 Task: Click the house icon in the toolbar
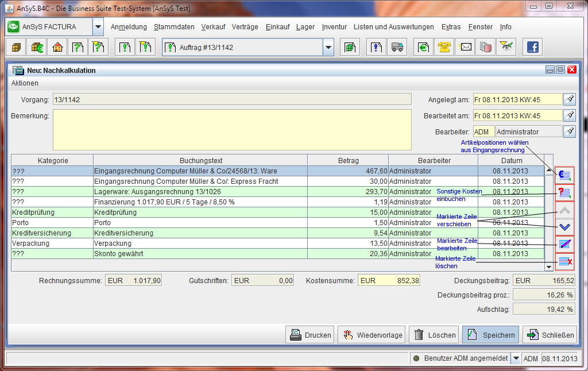(57, 48)
